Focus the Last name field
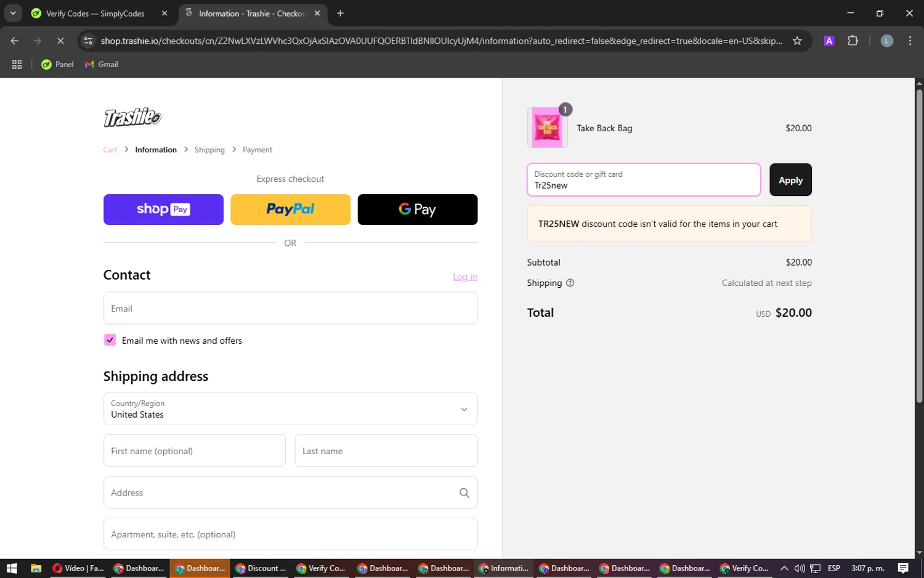 click(x=386, y=451)
